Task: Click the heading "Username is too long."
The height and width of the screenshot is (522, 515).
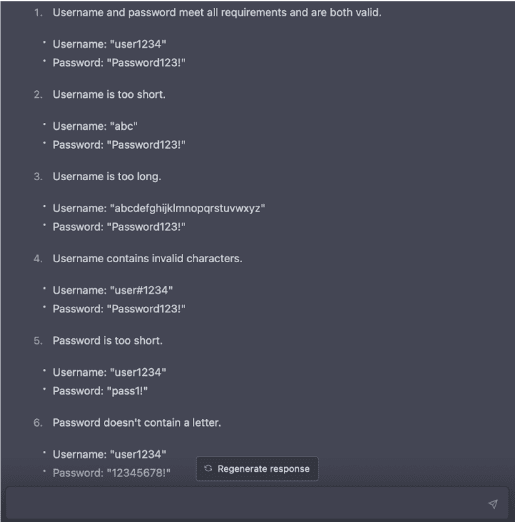Action: pyautogui.click(x=107, y=176)
